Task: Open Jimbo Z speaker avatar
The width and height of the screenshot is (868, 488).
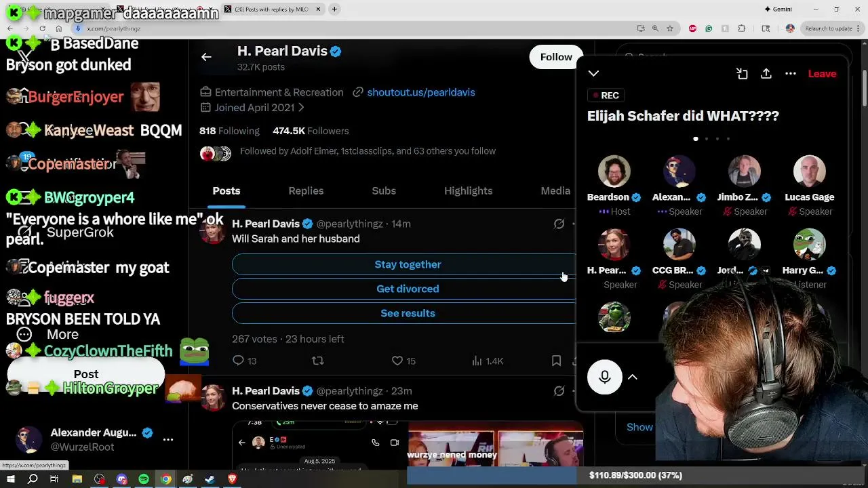Action: pos(745,171)
